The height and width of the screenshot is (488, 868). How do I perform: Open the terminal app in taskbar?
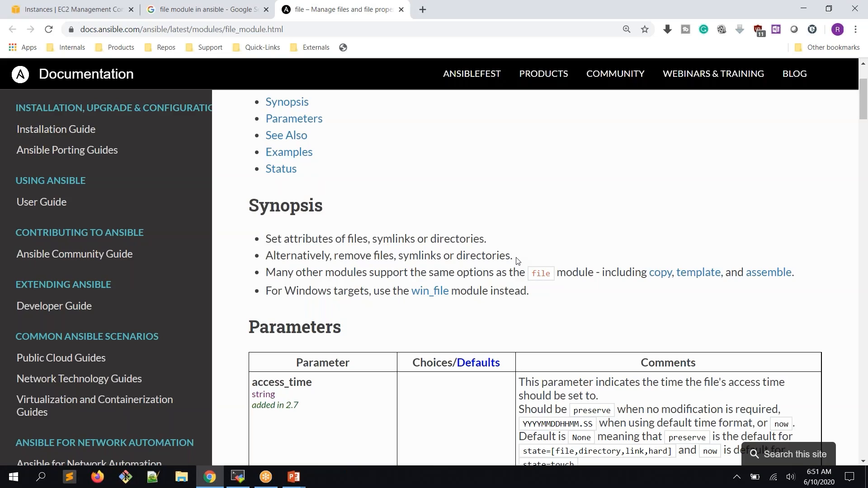click(238, 477)
